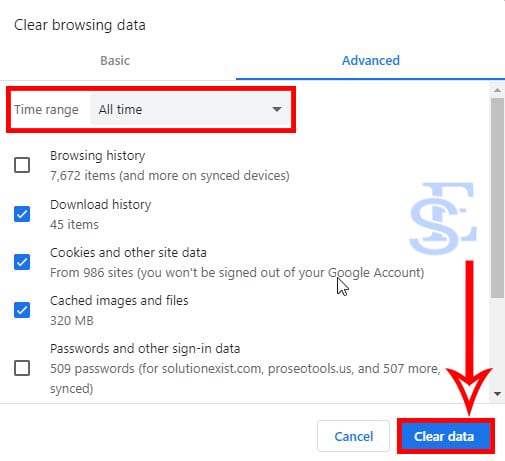Click the Cached images and files label
The image size is (505, 461).
pos(119,301)
